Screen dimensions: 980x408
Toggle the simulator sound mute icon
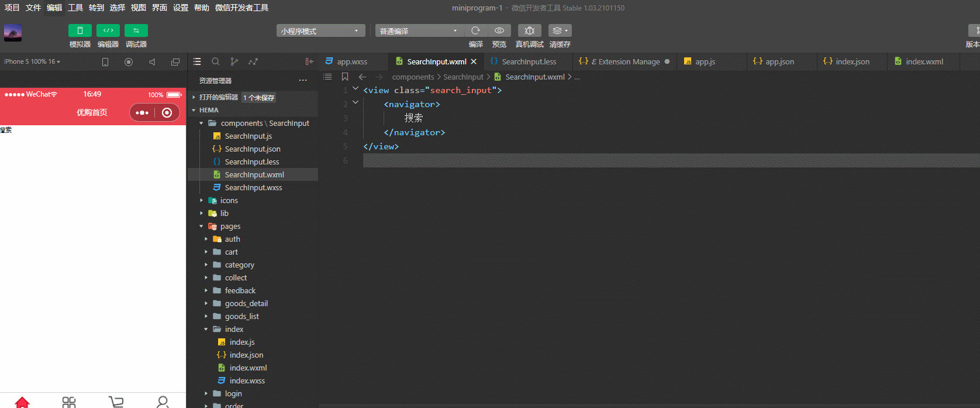152,61
